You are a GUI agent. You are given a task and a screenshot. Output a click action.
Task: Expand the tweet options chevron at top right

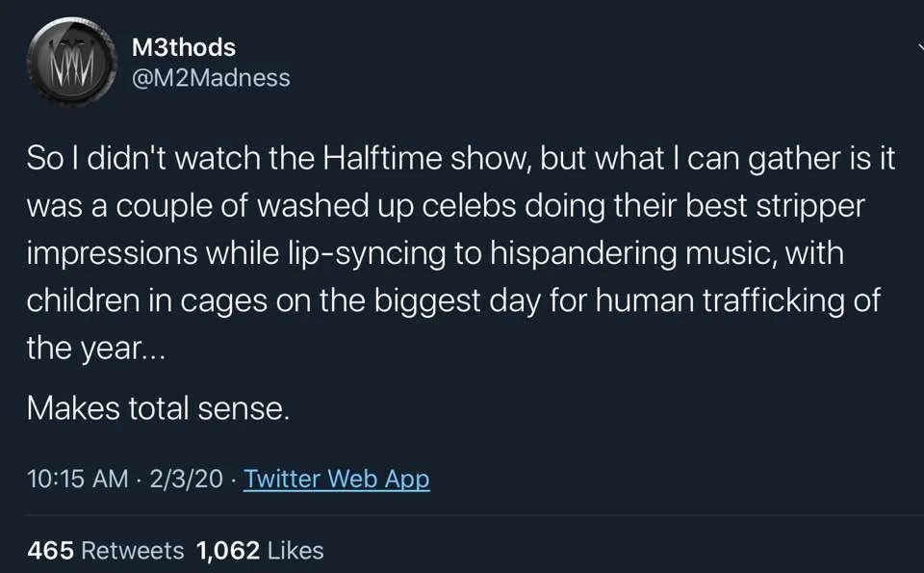tap(920, 47)
